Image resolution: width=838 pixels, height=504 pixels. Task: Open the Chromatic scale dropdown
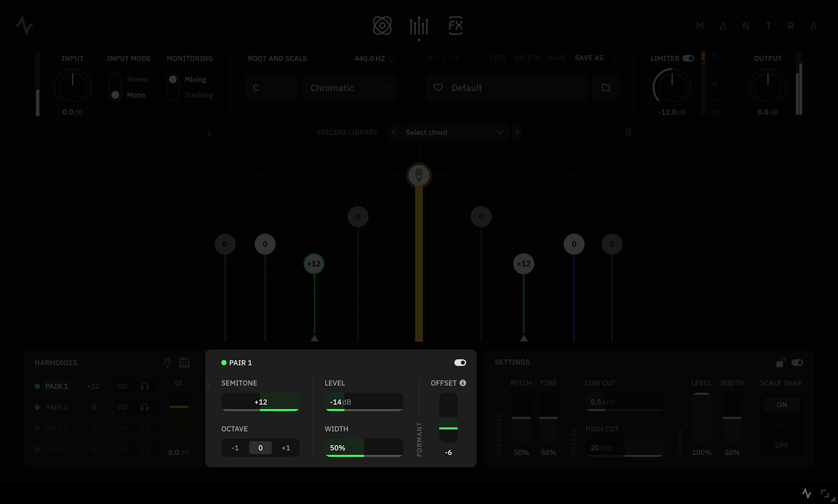350,88
